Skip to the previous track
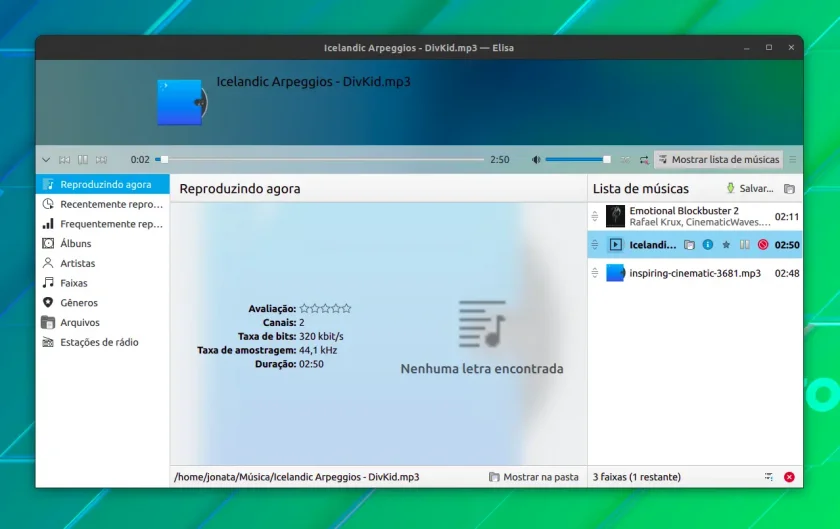The image size is (840, 529). pos(64,160)
